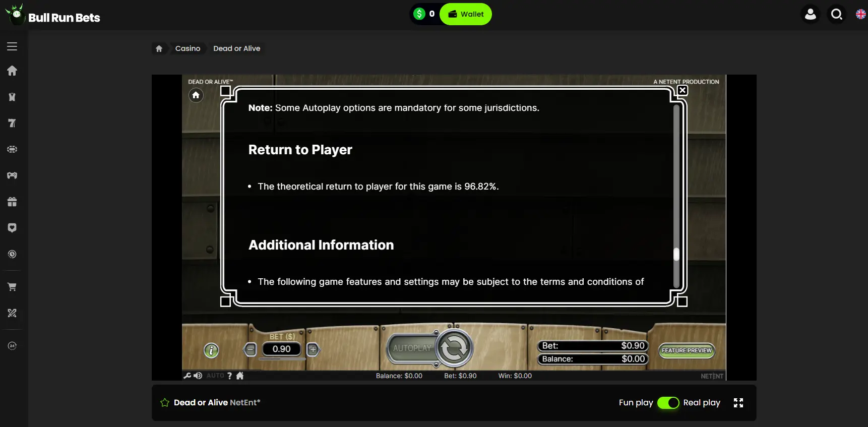Open the crossed swords tournaments icon
The image size is (868, 427).
pos(12,313)
